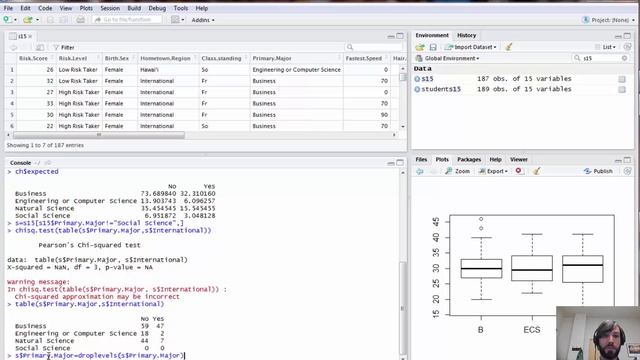Click the console working directory arrow icon
Screen dimensions: 640x360
point(48,163)
